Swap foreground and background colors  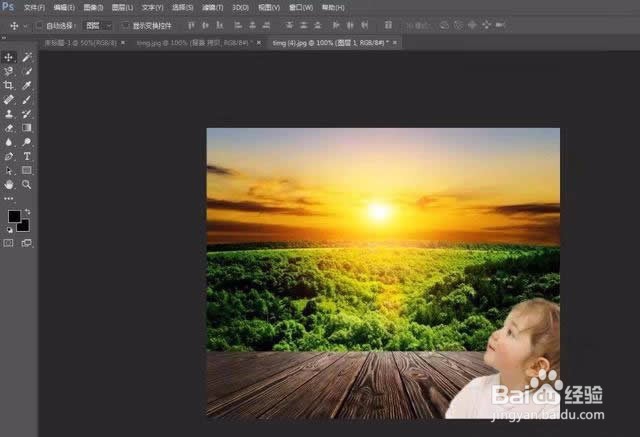(x=28, y=211)
